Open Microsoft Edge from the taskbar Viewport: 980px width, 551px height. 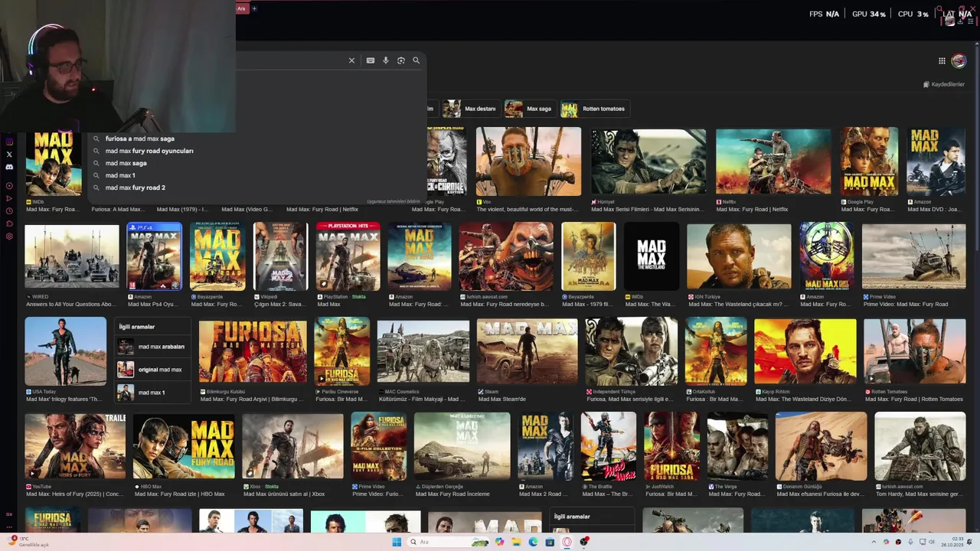click(534, 542)
